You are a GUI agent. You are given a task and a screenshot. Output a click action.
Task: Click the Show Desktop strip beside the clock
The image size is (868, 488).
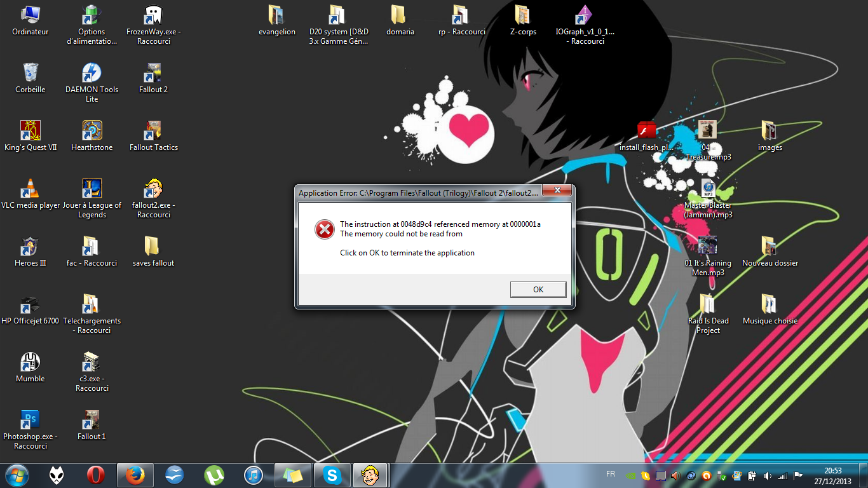(x=864, y=475)
